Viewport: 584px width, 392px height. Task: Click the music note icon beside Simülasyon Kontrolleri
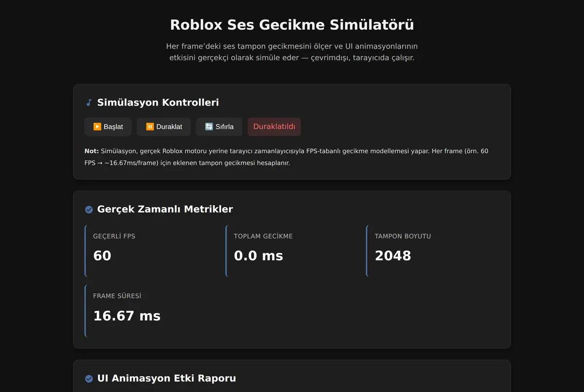89,103
